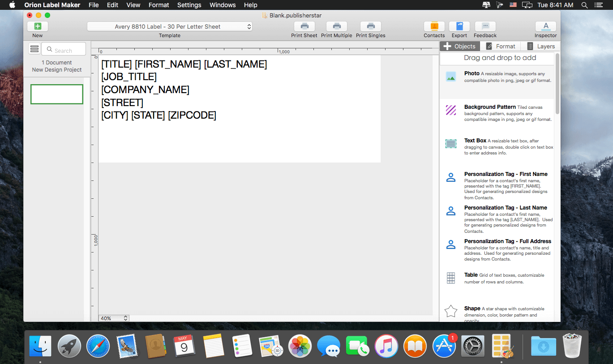
Task: Open the Downloads folder in the Dock
Action: click(544, 346)
